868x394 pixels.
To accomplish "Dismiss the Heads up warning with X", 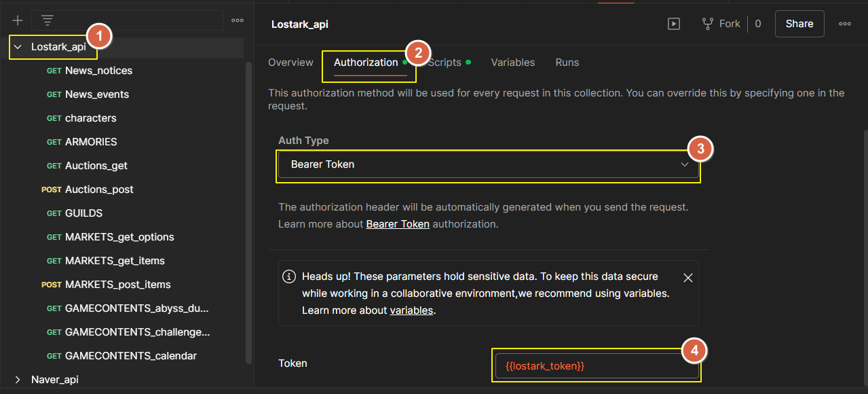I will [687, 277].
